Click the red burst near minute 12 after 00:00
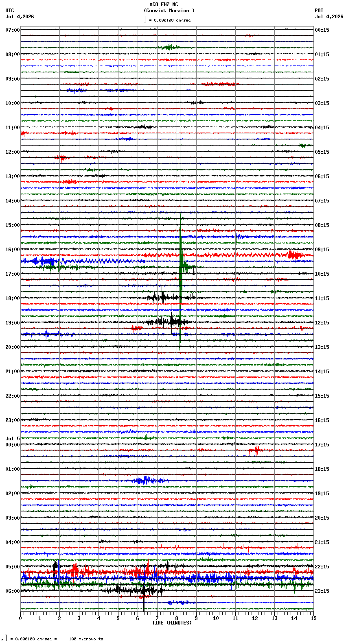This screenshot has height=644, width=346. tap(256, 450)
